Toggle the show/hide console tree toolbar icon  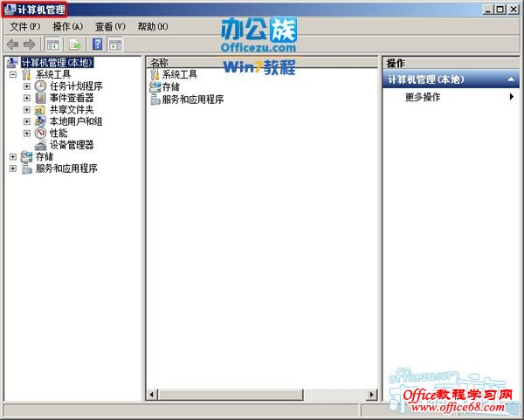(x=52, y=45)
